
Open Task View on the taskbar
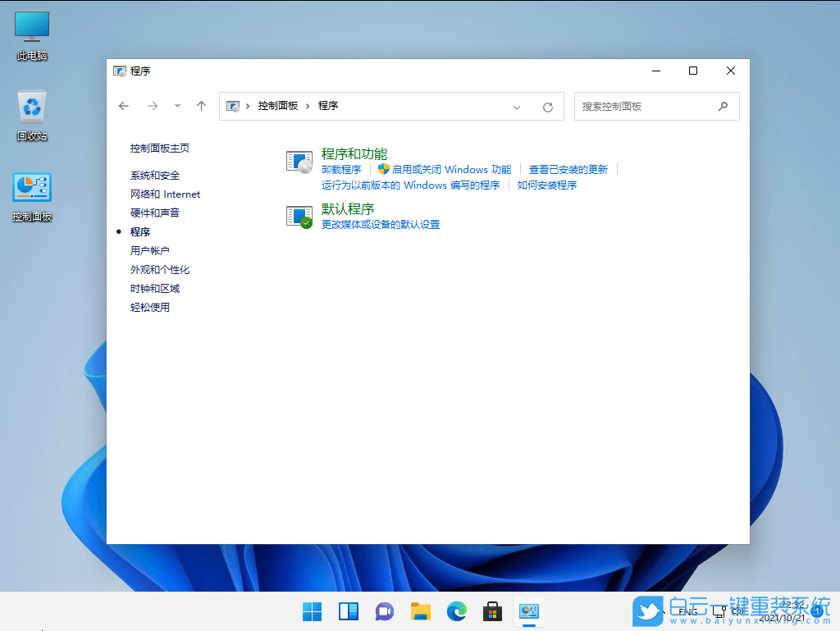pyautogui.click(x=348, y=611)
